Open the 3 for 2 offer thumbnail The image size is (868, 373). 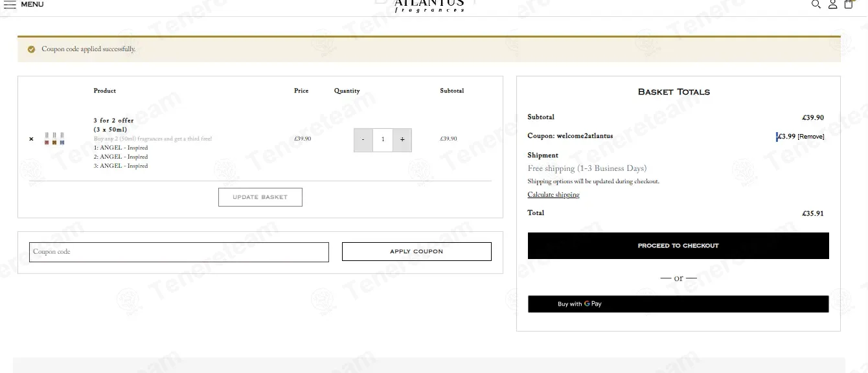click(x=54, y=139)
